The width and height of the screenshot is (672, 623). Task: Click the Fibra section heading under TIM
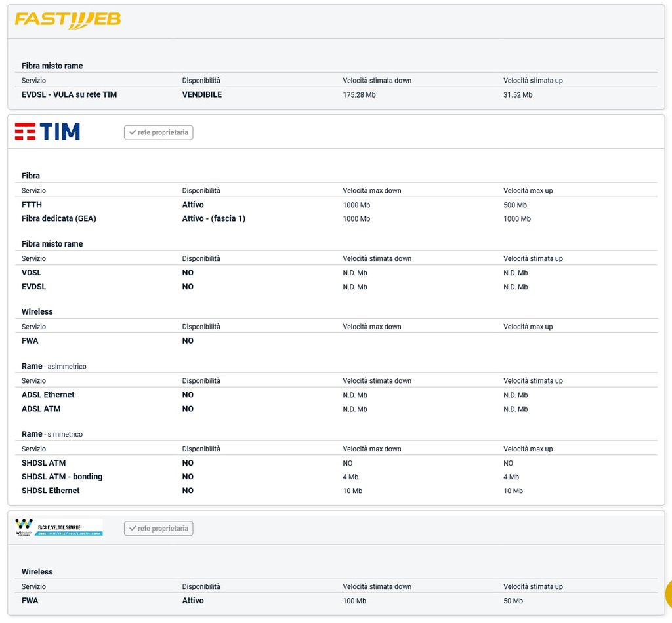click(31, 176)
